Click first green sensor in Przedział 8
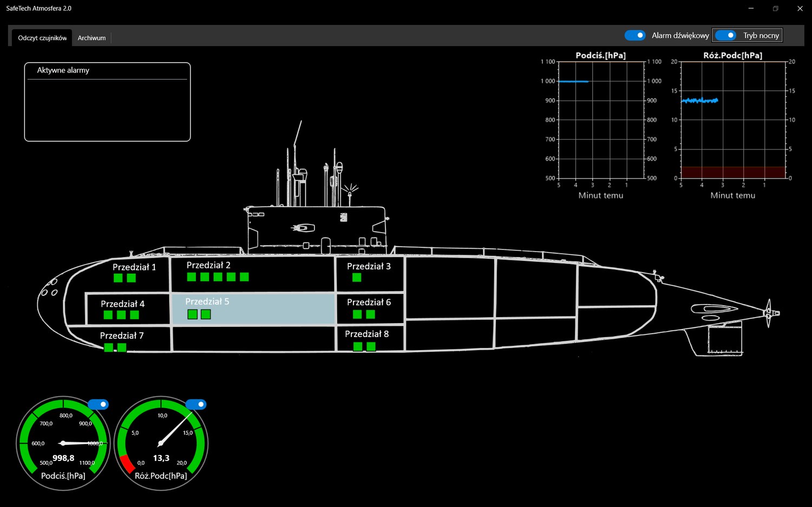This screenshot has width=812, height=507. pos(358,347)
